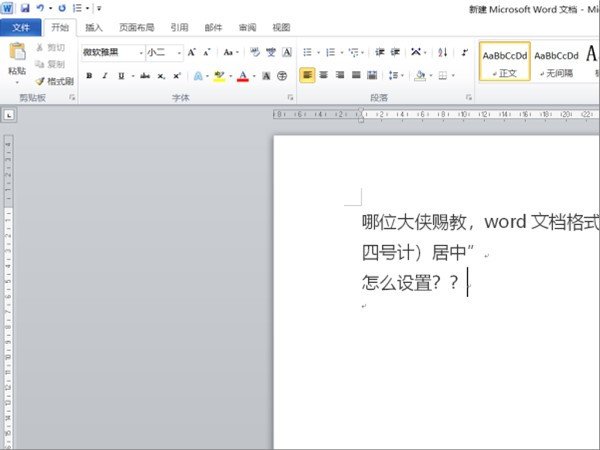This screenshot has height=450, width=600.
Task: Toggle superscript formatting
Action: pyautogui.click(x=177, y=76)
